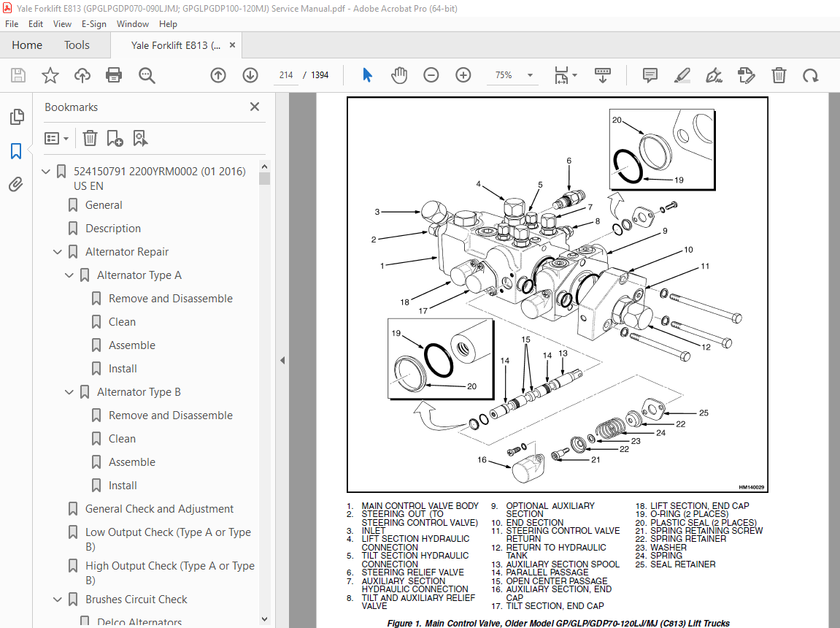Screen dimensions: 840x628
Task: Collapse the navigation pane arrow
Action: tap(282, 361)
